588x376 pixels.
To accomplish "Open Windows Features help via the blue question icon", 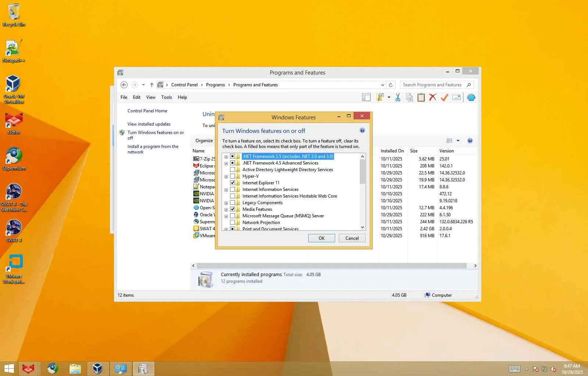I will point(362,131).
